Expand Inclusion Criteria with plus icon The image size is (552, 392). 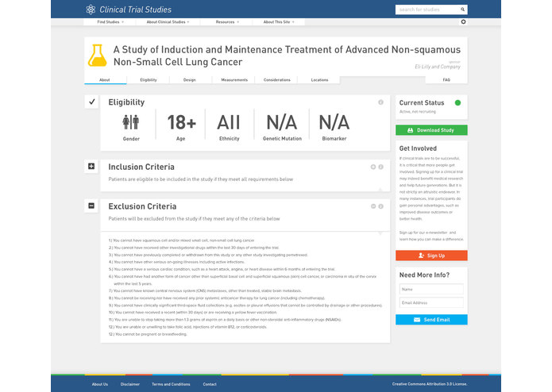pos(91,166)
